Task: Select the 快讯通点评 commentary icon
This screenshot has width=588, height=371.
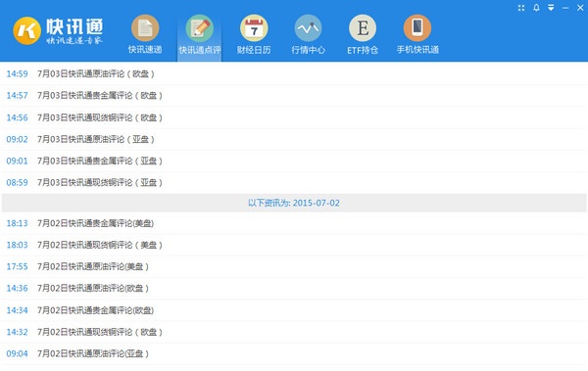Action: [200, 28]
